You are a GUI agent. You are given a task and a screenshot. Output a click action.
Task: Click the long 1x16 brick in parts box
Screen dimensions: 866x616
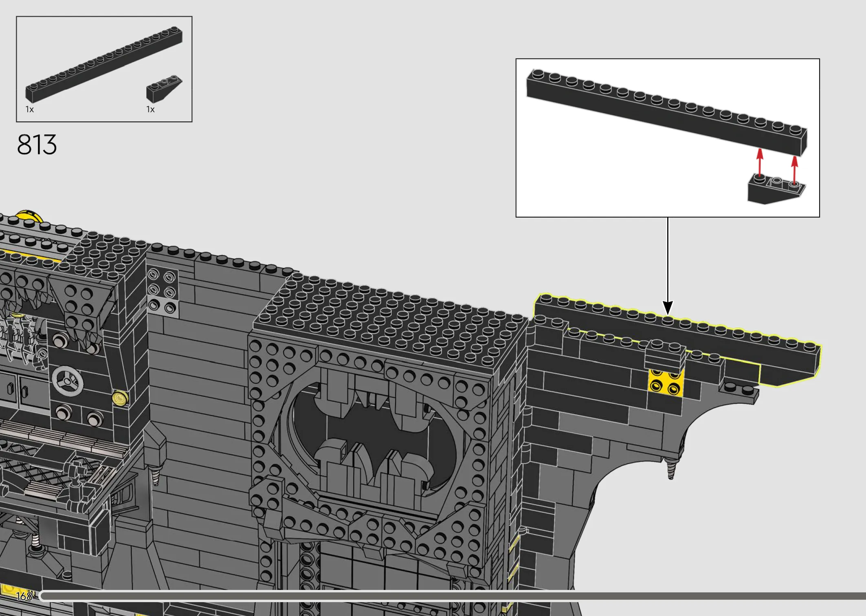click(104, 64)
